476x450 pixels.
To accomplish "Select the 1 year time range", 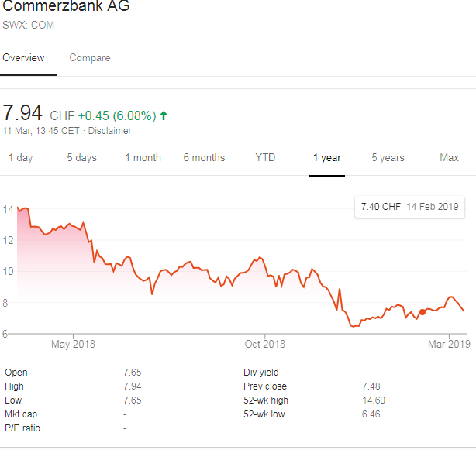I will [x=326, y=158].
